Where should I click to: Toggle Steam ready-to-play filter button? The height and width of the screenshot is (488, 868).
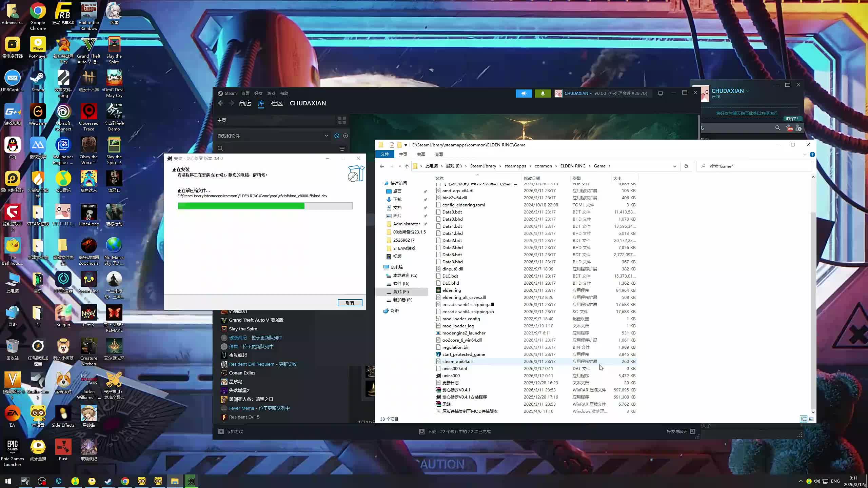345,136
